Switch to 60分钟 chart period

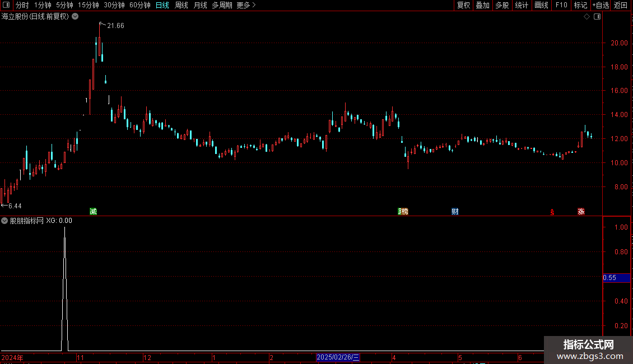click(x=140, y=5)
